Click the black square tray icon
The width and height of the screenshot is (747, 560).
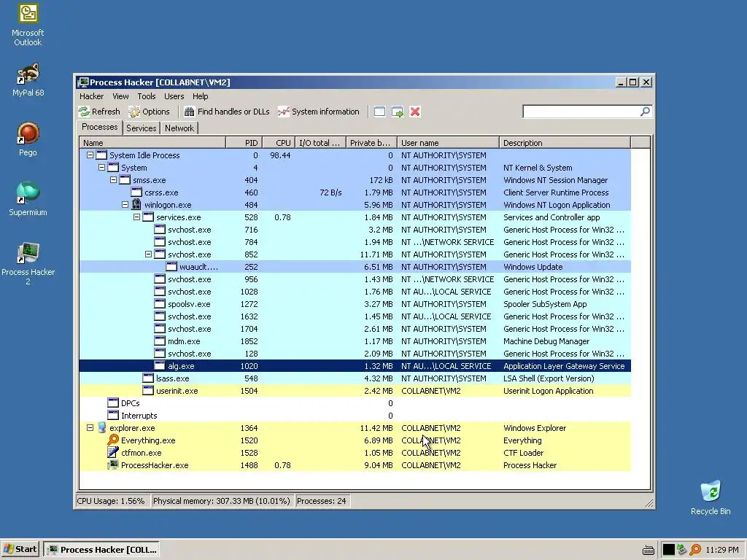pyautogui.click(x=669, y=550)
